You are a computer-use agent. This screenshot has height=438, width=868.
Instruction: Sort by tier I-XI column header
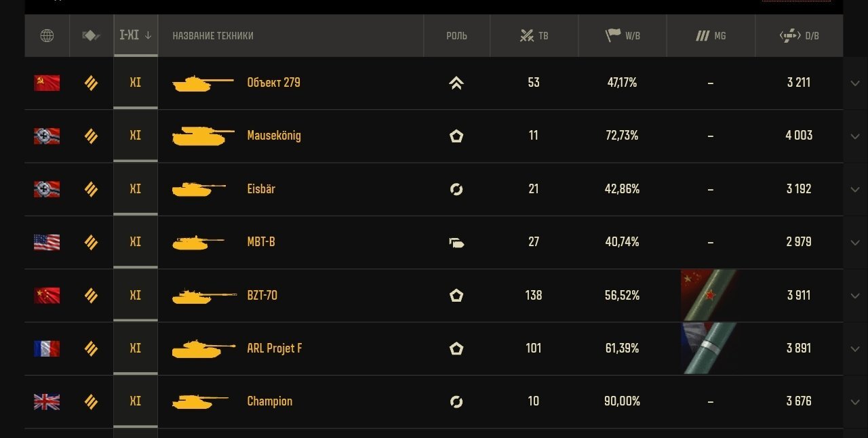coord(136,35)
